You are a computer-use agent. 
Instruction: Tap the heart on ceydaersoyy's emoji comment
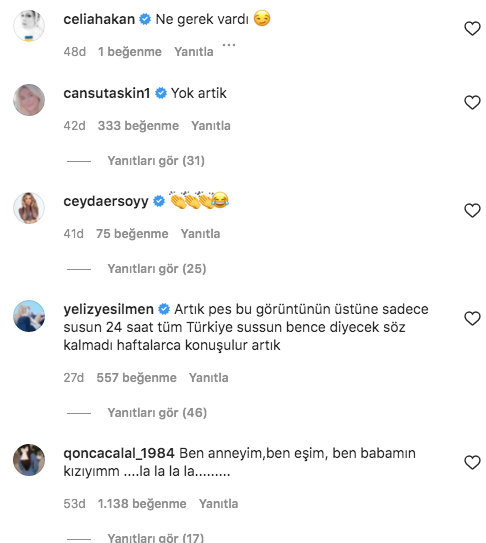(x=472, y=211)
